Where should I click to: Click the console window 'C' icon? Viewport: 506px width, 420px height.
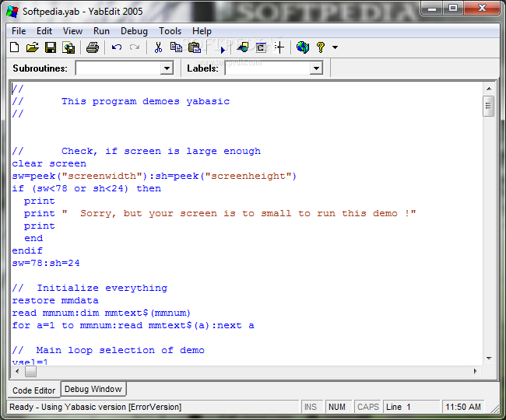click(x=261, y=47)
